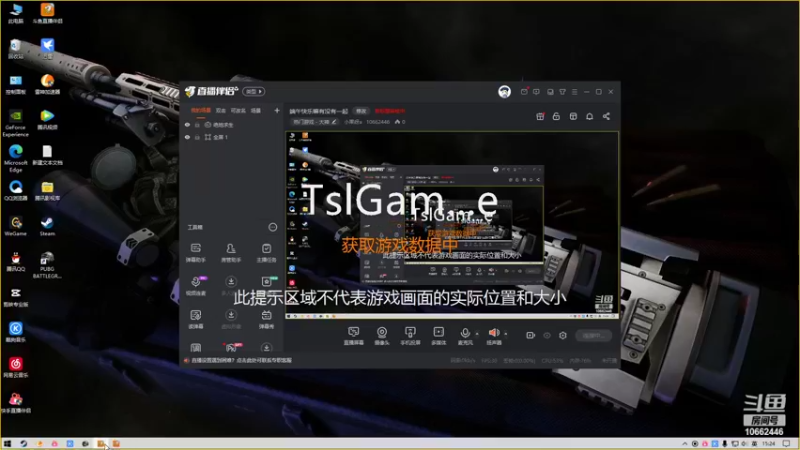Click the share icon above preview
The height and width of the screenshot is (450, 800).
(606, 116)
